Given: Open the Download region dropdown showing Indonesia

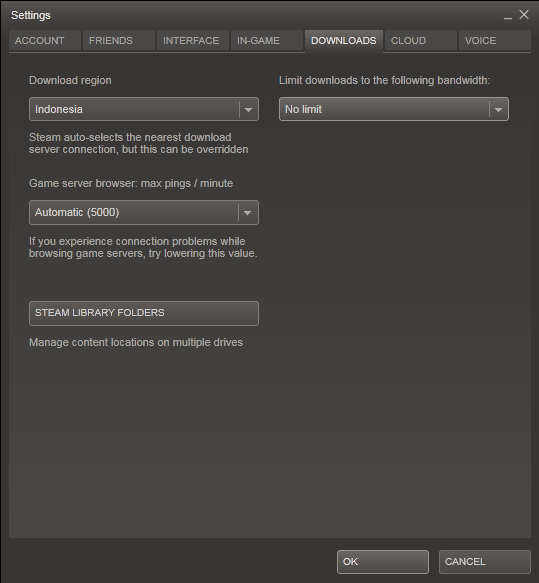Looking at the screenshot, I should (144, 109).
